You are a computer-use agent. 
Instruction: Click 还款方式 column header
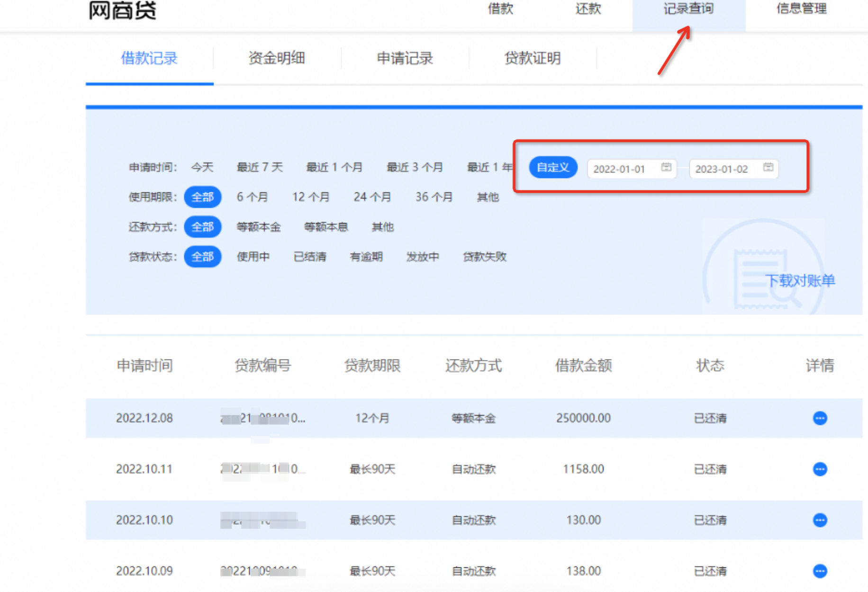pyautogui.click(x=473, y=366)
